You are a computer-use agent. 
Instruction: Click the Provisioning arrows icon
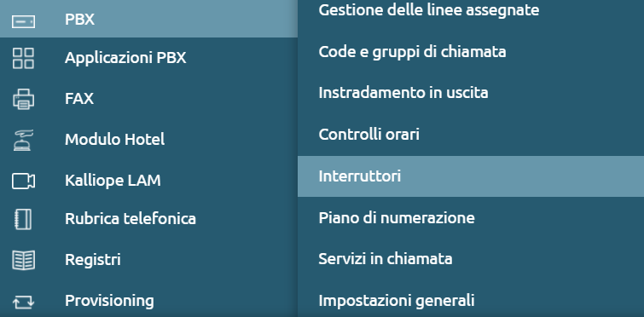[x=23, y=303]
